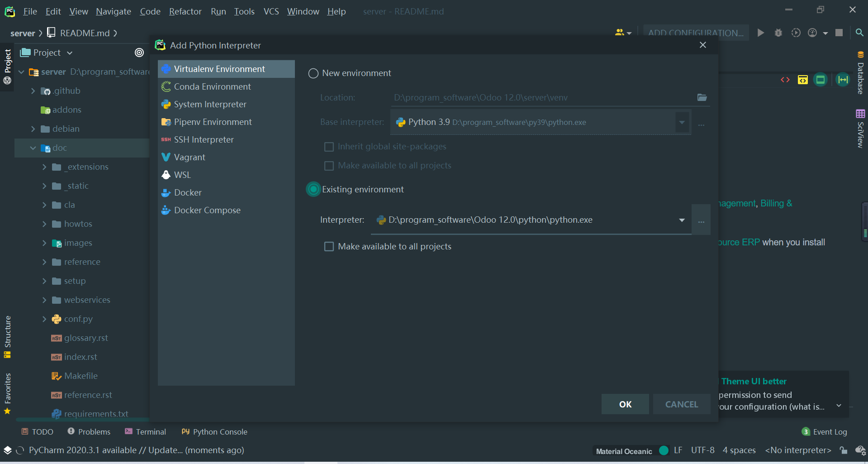Collapse the doc folder

pyautogui.click(x=33, y=148)
